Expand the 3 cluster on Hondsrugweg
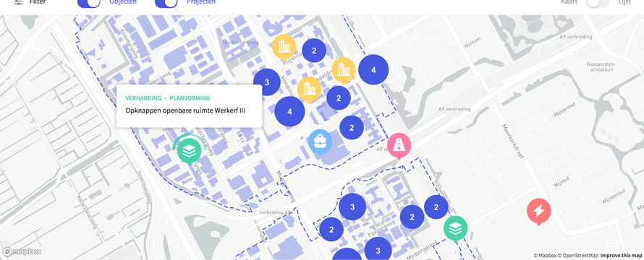The image size is (644, 260). (x=266, y=82)
